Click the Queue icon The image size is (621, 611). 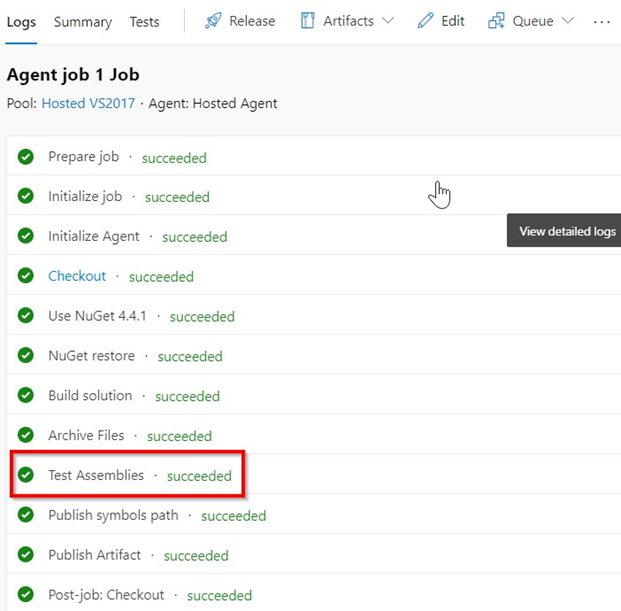pos(496,21)
